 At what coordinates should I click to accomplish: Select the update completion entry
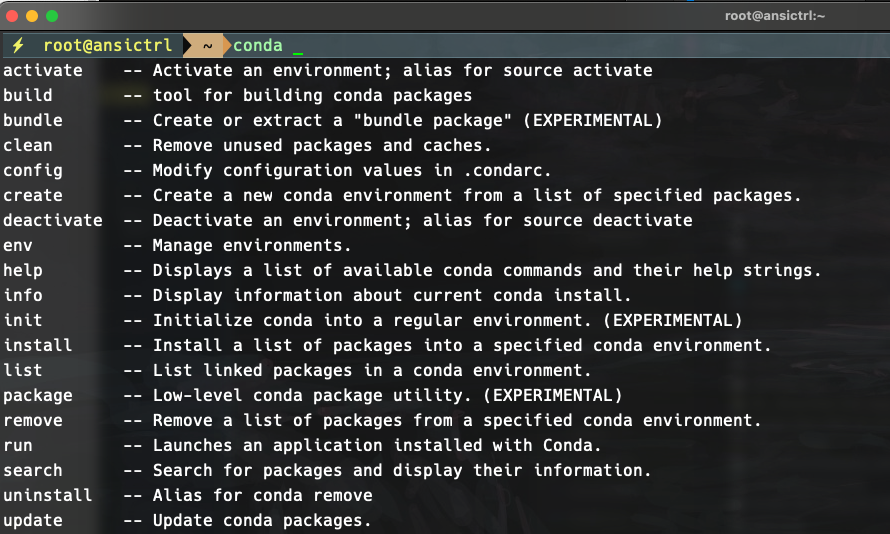[x=33, y=520]
